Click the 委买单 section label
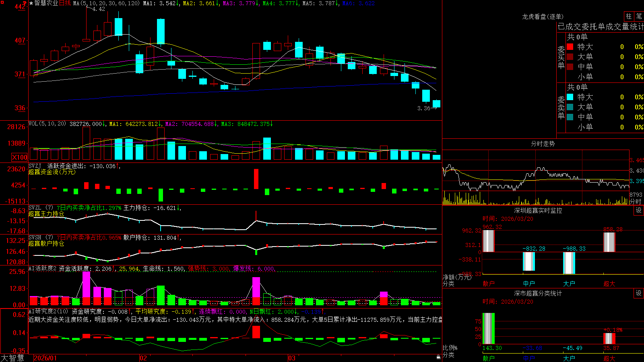Screen dimensions: 644x362 (561, 57)
